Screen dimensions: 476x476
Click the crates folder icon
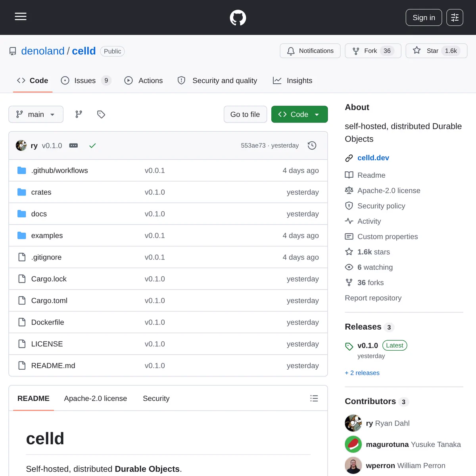pyautogui.click(x=22, y=192)
